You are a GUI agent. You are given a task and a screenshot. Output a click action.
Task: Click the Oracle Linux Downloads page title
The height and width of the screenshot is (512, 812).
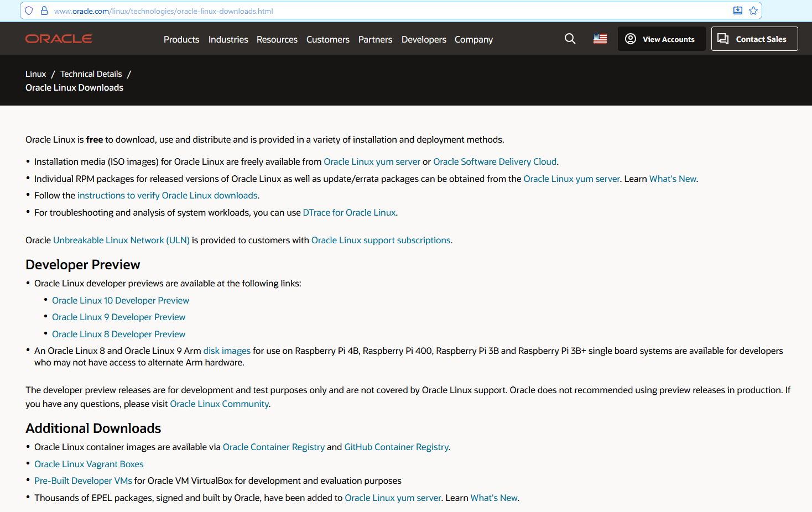pos(75,87)
